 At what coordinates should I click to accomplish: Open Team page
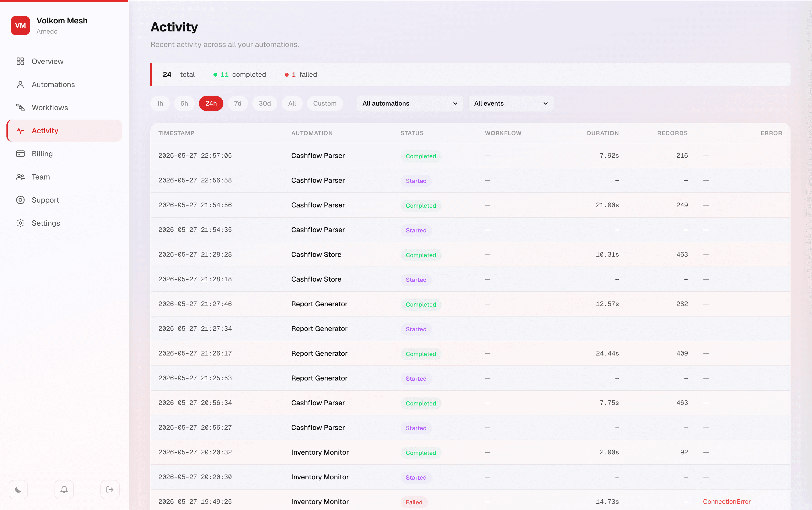[64, 177]
